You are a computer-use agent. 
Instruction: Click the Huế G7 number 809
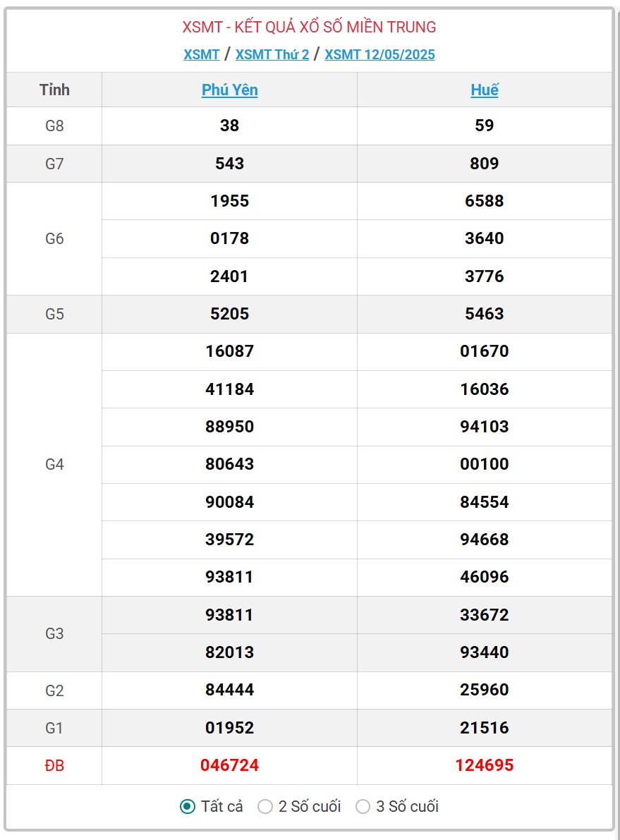pos(485,164)
